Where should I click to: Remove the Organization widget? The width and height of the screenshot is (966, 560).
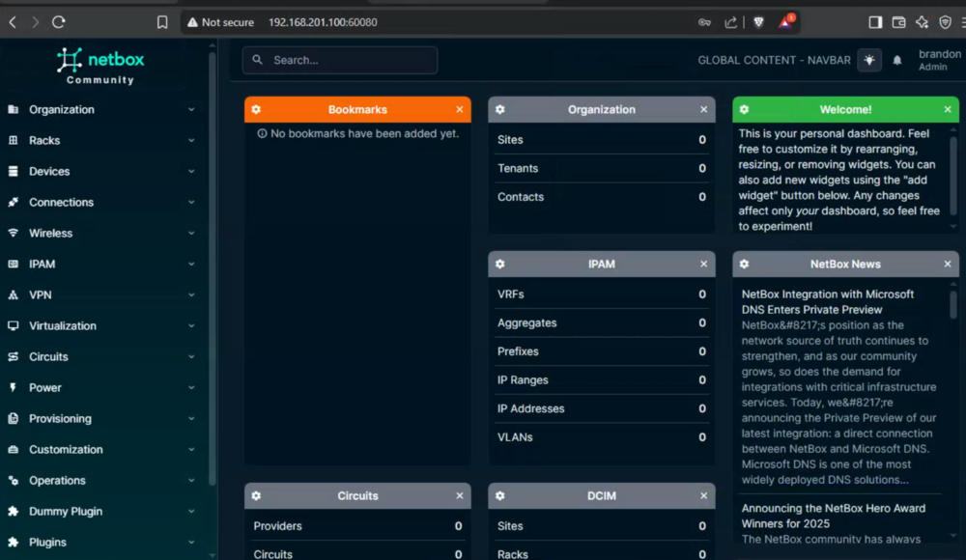point(703,110)
